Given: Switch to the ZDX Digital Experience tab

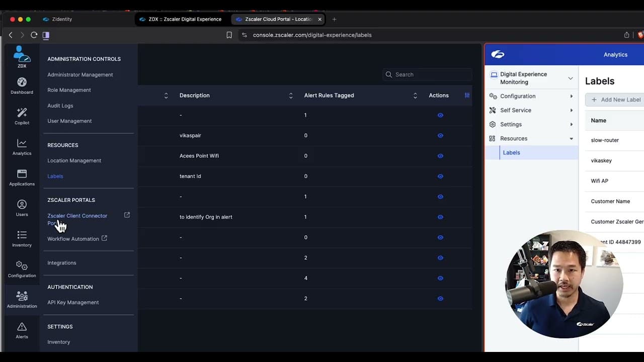Looking at the screenshot, I should tap(185, 19).
